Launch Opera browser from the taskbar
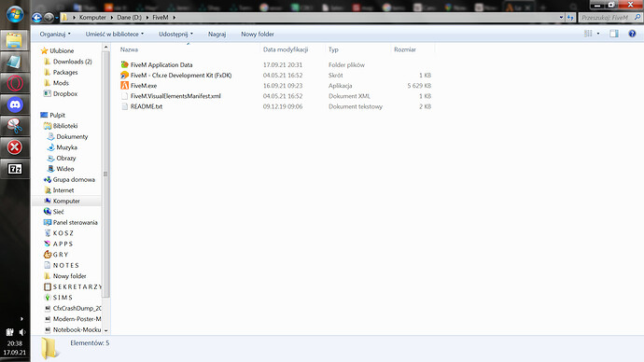 14,83
